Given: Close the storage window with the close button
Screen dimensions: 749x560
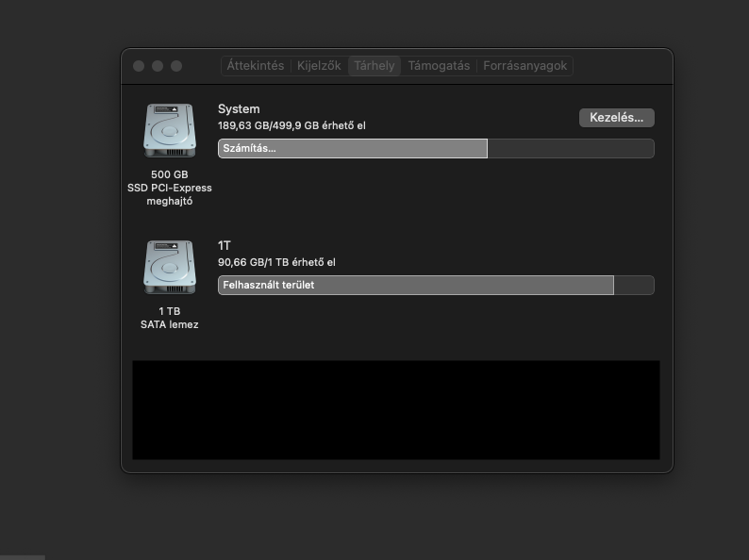Looking at the screenshot, I should click(139, 66).
